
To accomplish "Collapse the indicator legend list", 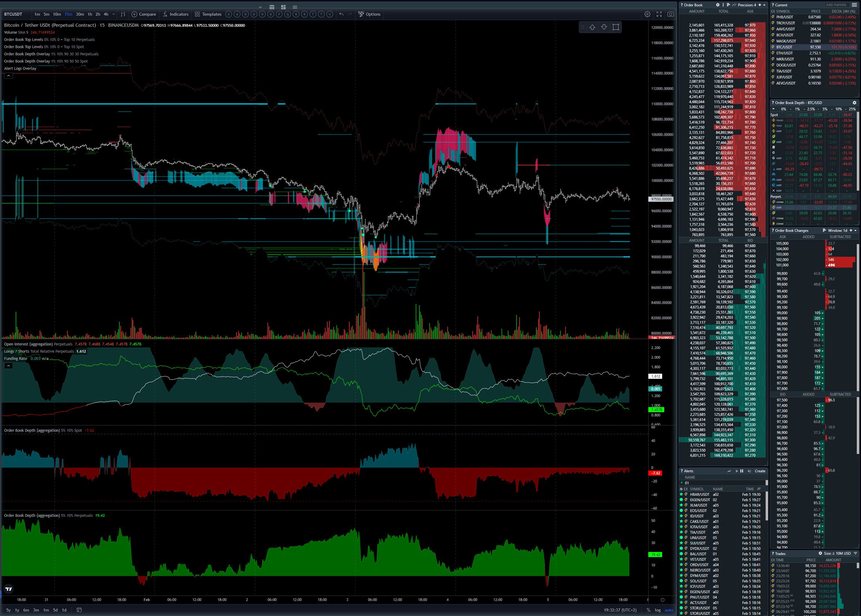I will (8, 75).
